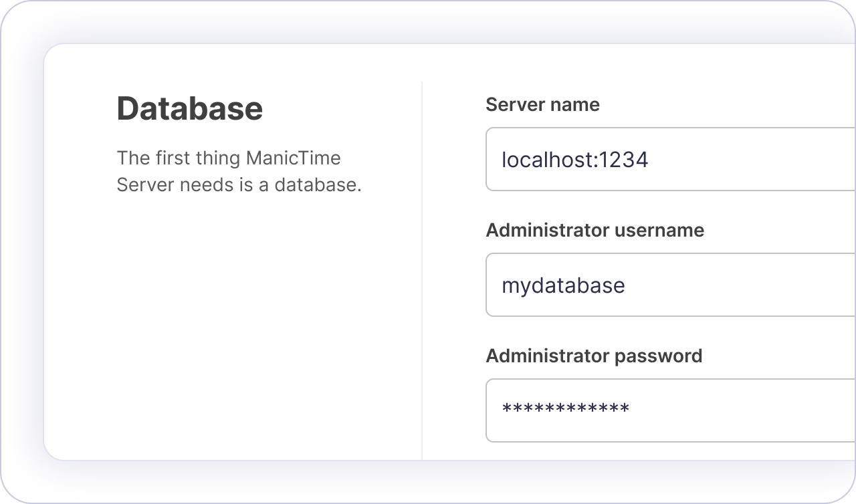
Task: Click the Server name input field
Action: 669,159
